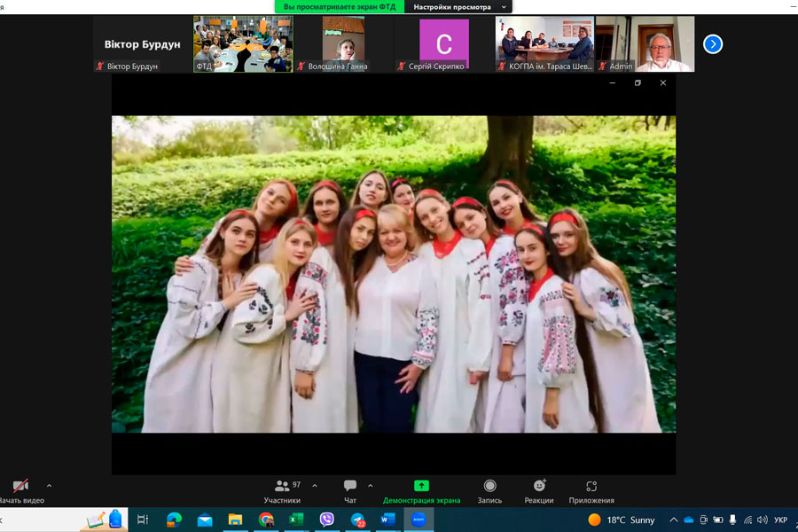Image resolution: width=798 pixels, height=532 pixels.
Task: Select Сергій Скрипко's participant tile
Action: click(443, 43)
